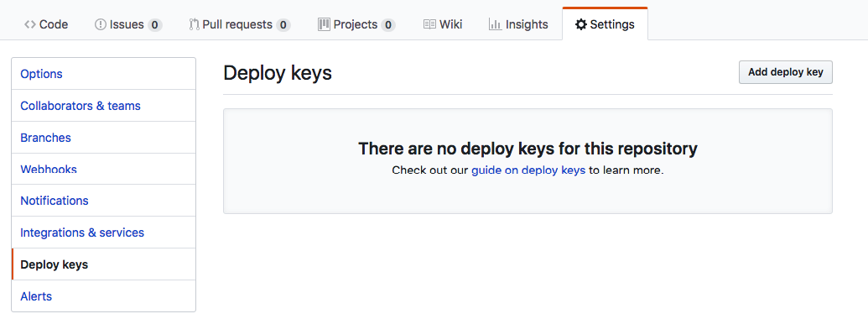
Task: Go to Collaborators & teams settings
Action: (103, 105)
